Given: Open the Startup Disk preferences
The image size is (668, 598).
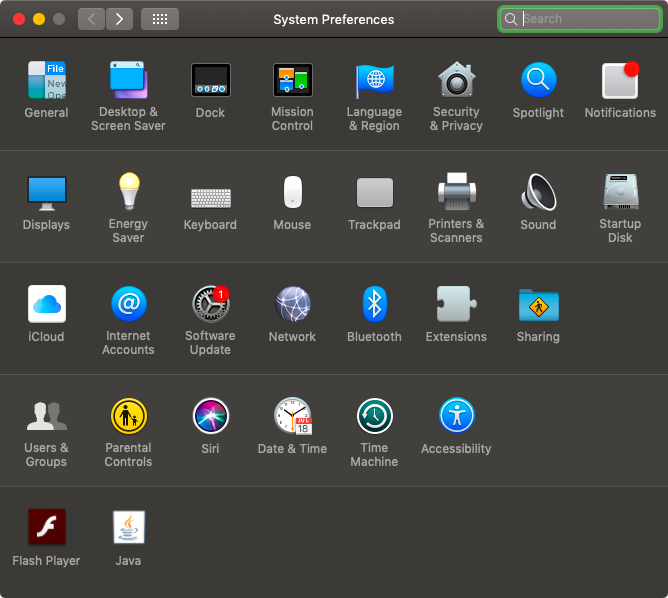Looking at the screenshot, I should click(x=620, y=192).
